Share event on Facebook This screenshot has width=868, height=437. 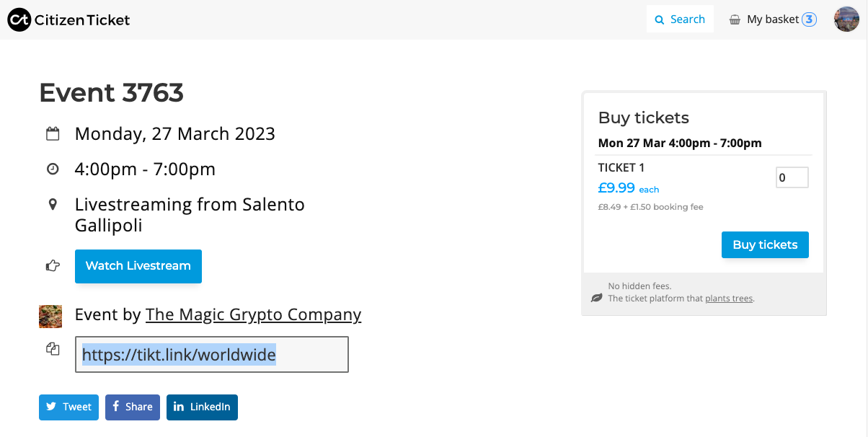point(133,407)
